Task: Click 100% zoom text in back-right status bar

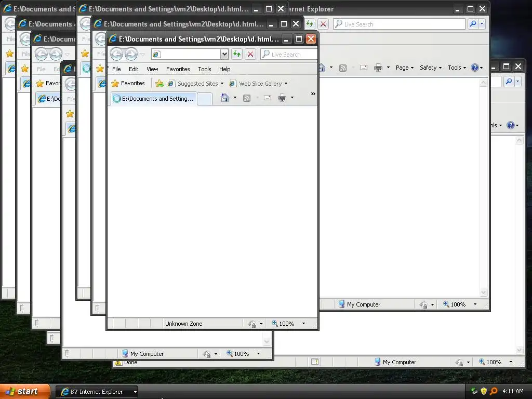Action: point(458,304)
